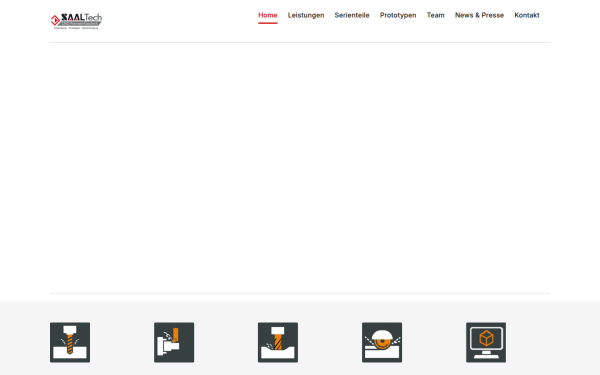
Task: Visit News & Presse section
Action: point(479,15)
